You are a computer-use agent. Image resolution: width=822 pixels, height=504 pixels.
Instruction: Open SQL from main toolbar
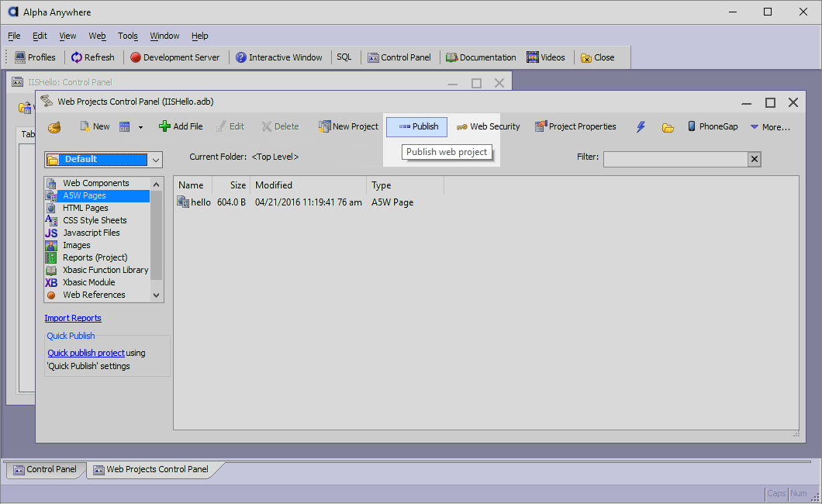(344, 57)
